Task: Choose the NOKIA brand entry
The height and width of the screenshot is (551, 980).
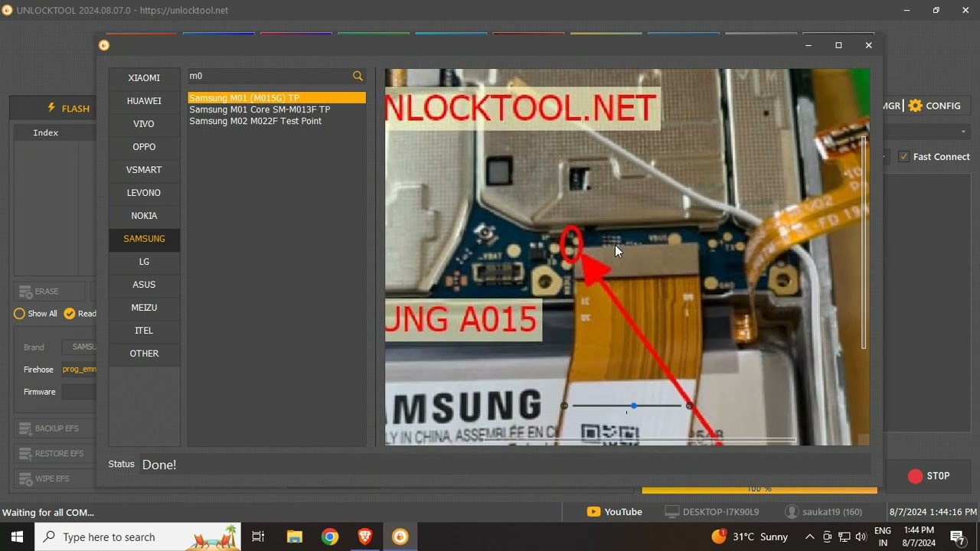Action: [x=144, y=216]
